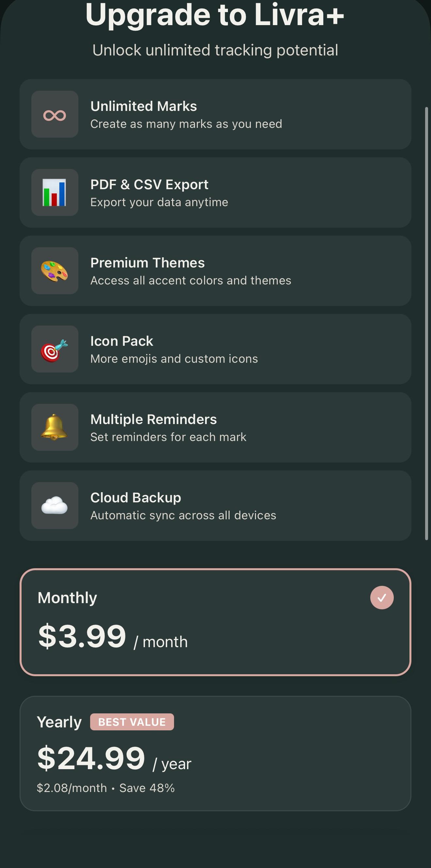Click the BEST VALUE badge

click(132, 723)
